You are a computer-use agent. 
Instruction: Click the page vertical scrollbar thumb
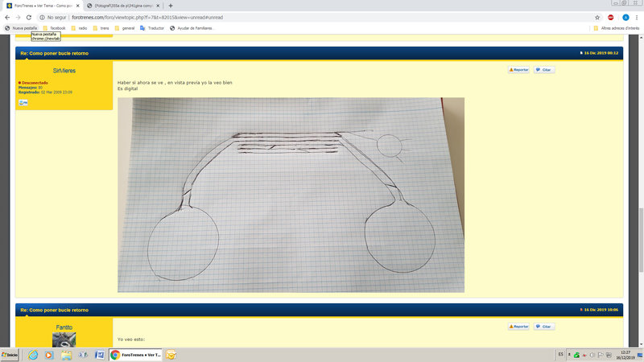click(641, 240)
